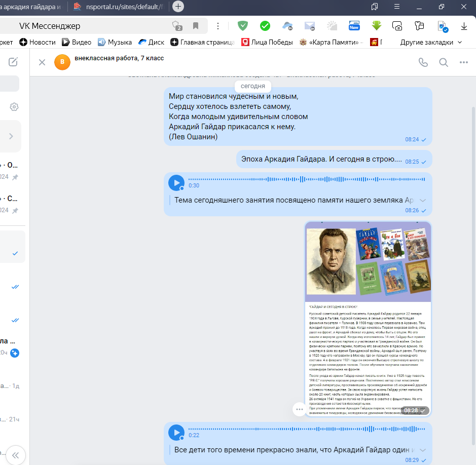476x465 pixels.
Task: Open the pinned chat starting with С
Action: click(10, 204)
